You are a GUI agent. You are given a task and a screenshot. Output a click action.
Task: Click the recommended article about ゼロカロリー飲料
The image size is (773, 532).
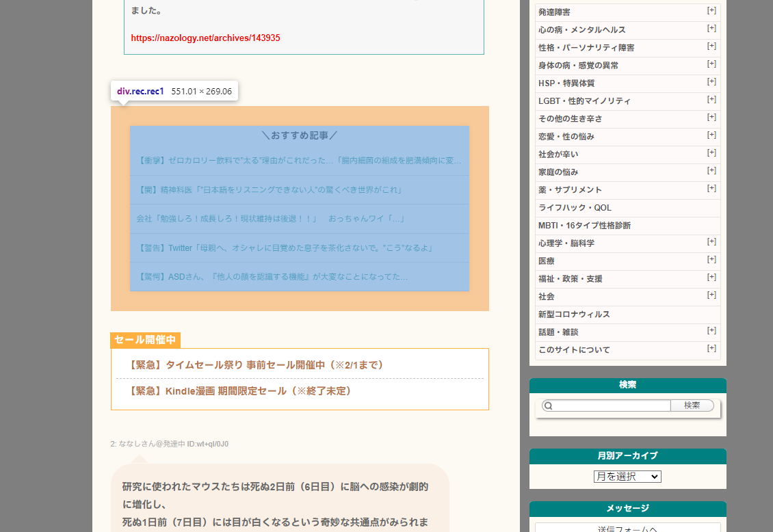[x=299, y=160]
